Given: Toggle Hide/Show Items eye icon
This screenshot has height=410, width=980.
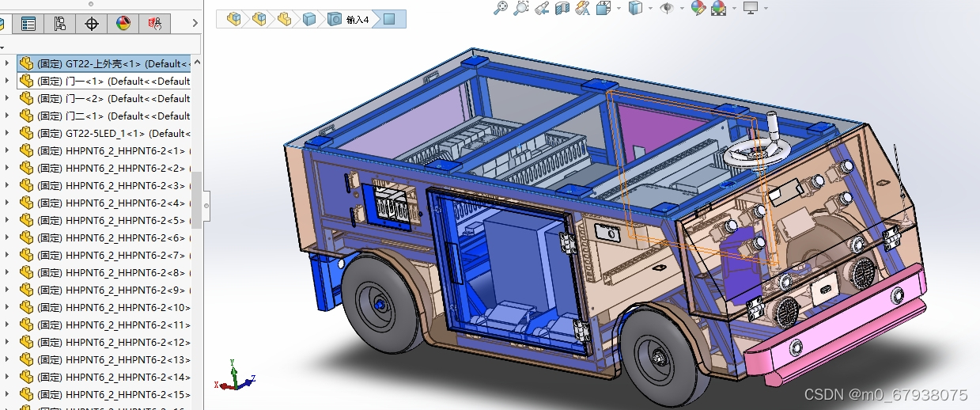Looking at the screenshot, I should 667,8.
